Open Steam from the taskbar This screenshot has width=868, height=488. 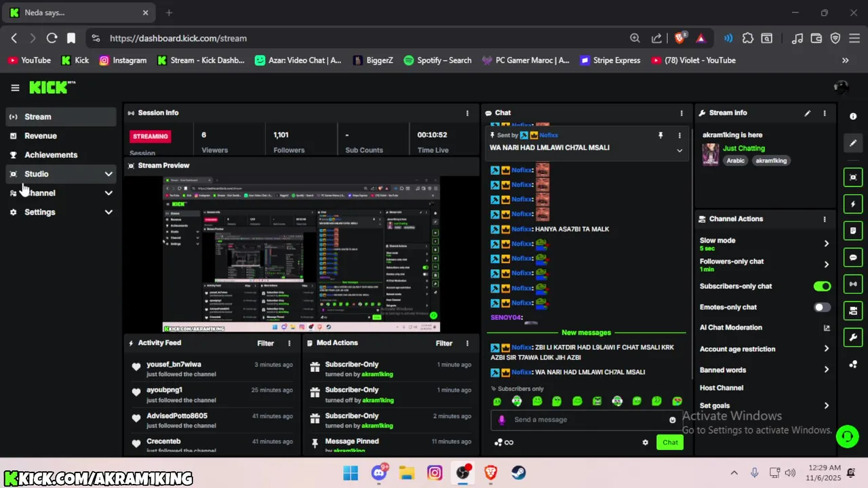(x=518, y=473)
